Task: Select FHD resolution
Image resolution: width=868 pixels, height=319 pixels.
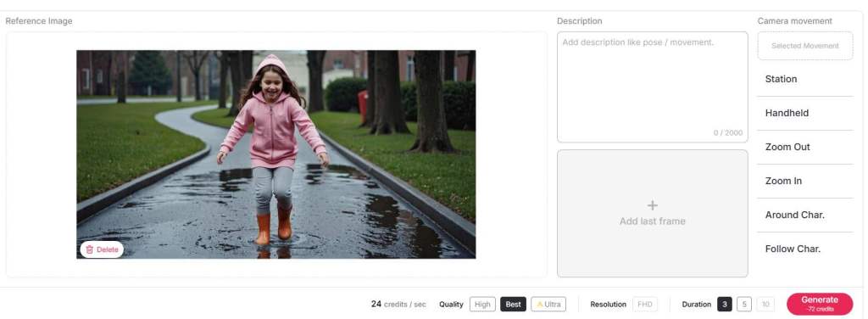Action: 644,304
